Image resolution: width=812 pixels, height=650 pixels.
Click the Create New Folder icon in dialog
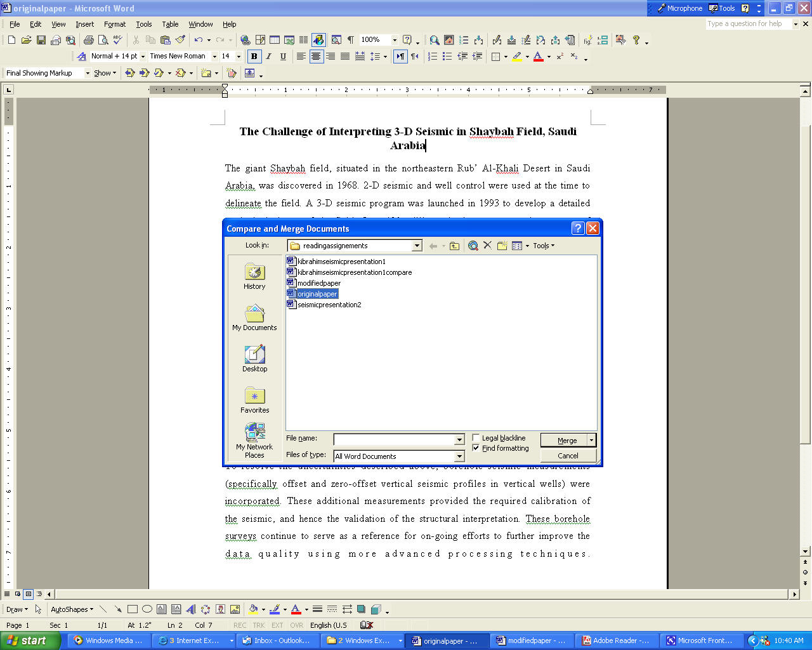[x=502, y=246]
